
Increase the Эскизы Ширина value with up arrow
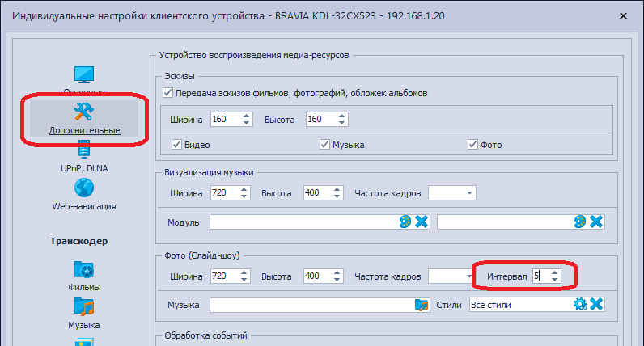click(246, 116)
